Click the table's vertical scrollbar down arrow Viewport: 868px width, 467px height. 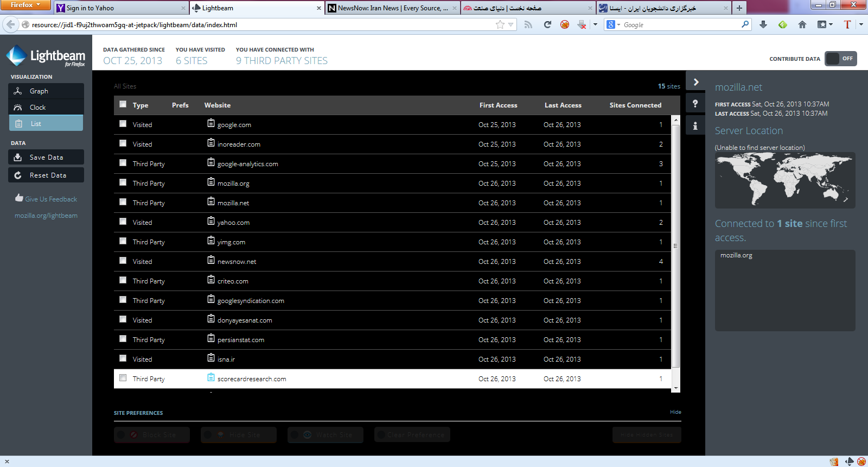pyautogui.click(x=675, y=389)
